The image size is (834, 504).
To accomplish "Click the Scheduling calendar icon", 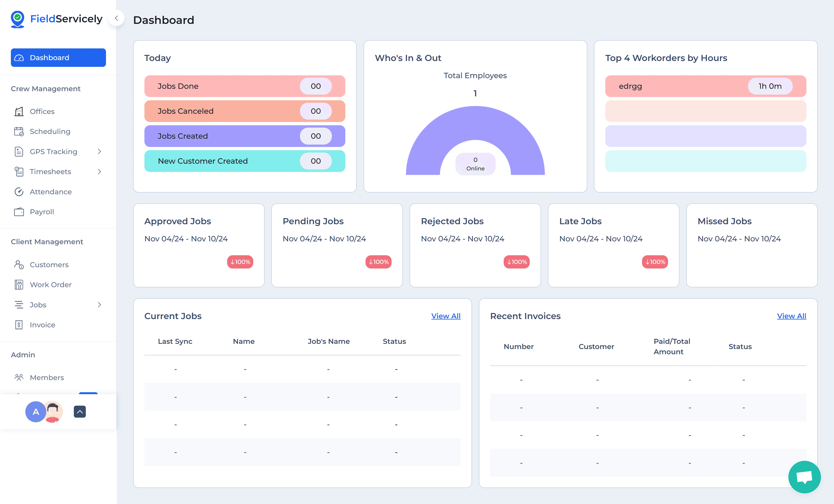I will click(x=19, y=131).
